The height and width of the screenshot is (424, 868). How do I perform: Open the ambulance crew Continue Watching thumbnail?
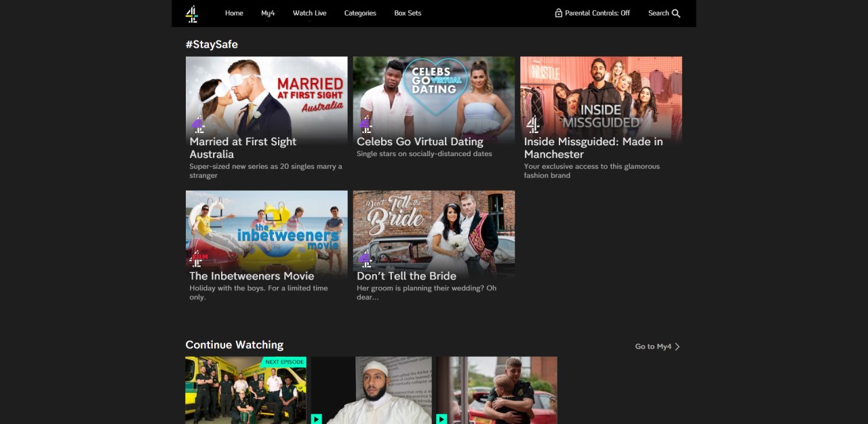pos(245,391)
